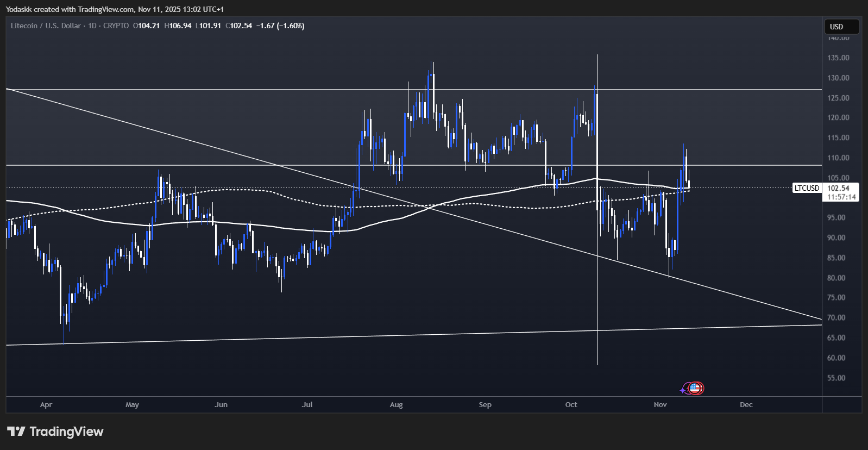Click the May label on time axis
The width and height of the screenshot is (868, 450).
point(132,405)
